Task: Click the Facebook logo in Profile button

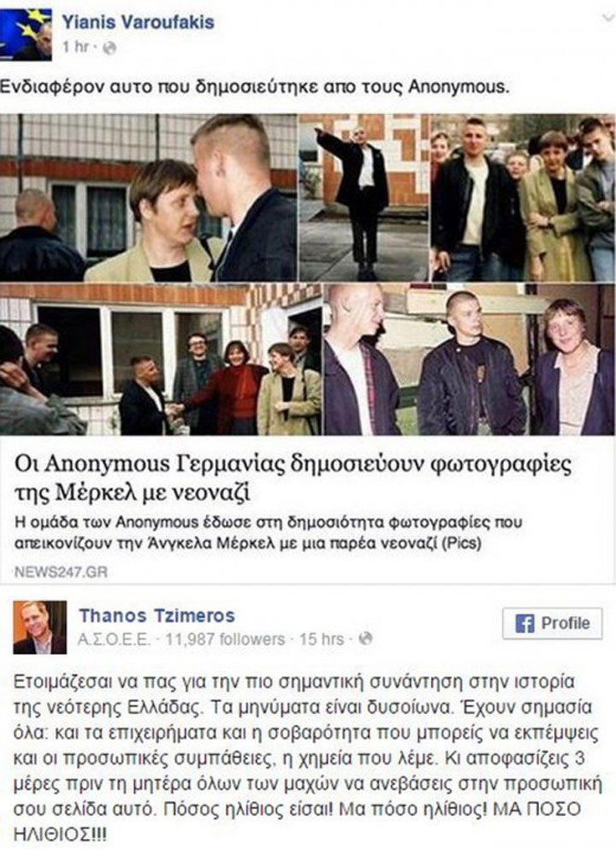Action: (524, 623)
